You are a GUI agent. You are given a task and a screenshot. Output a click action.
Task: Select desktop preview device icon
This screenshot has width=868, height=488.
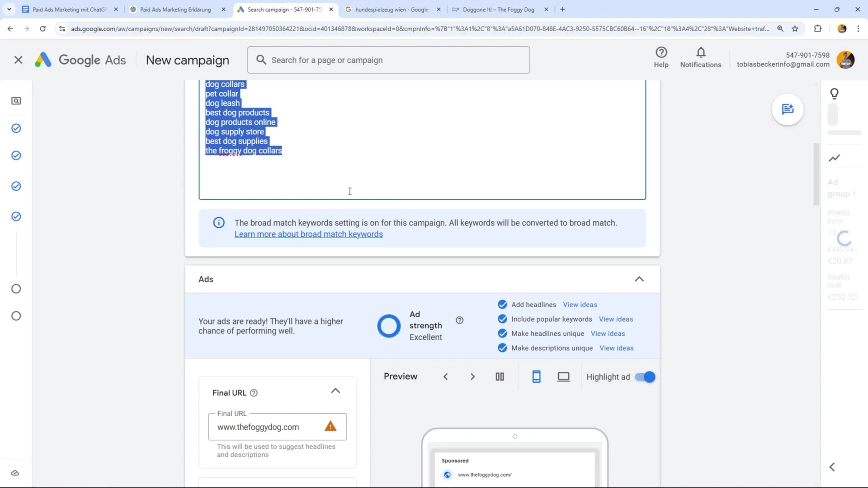point(563,376)
